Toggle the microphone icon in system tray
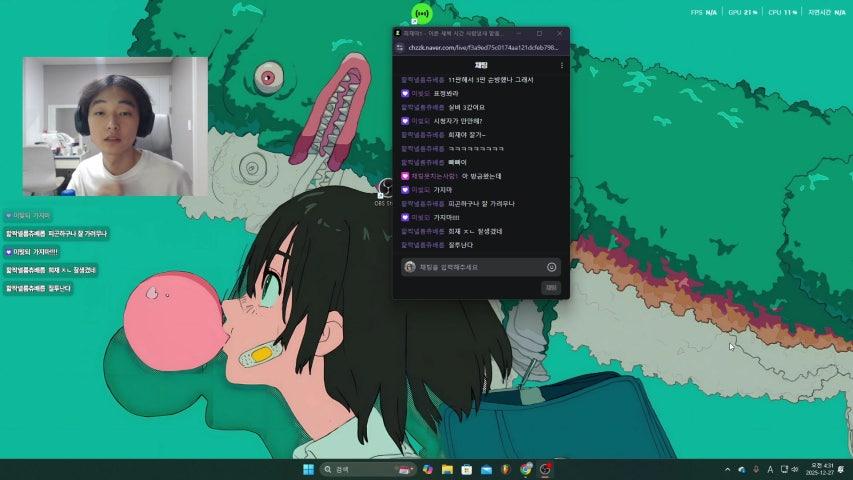 point(756,469)
